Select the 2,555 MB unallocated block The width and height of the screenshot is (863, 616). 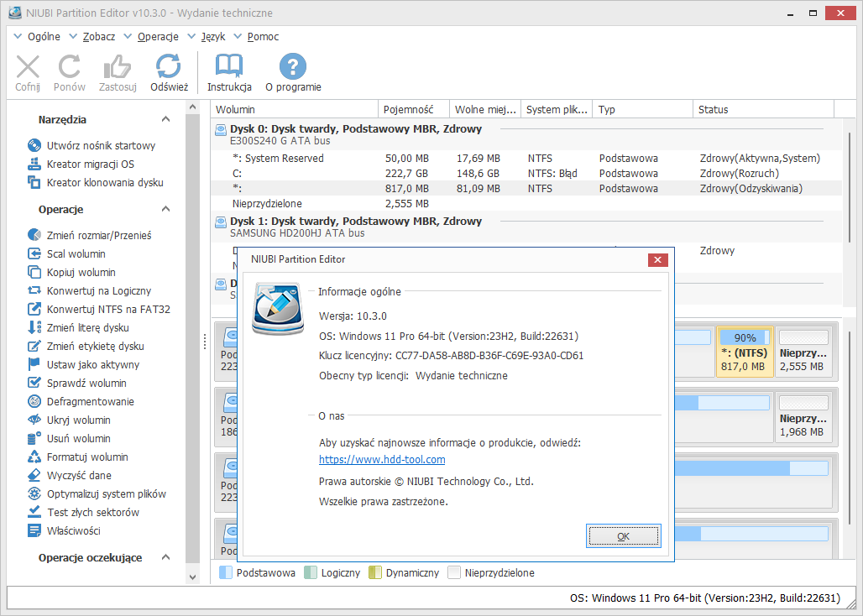(803, 352)
